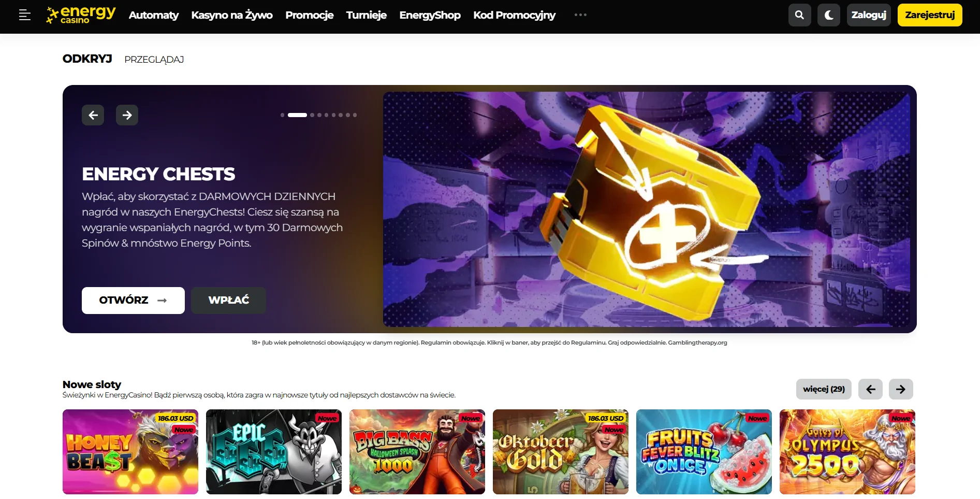Click the Energy Chests banner image

point(647,209)
